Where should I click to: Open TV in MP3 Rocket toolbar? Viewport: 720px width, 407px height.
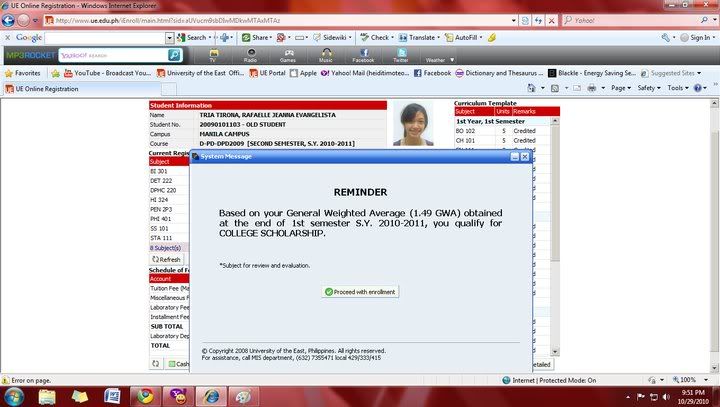[213, 55]
